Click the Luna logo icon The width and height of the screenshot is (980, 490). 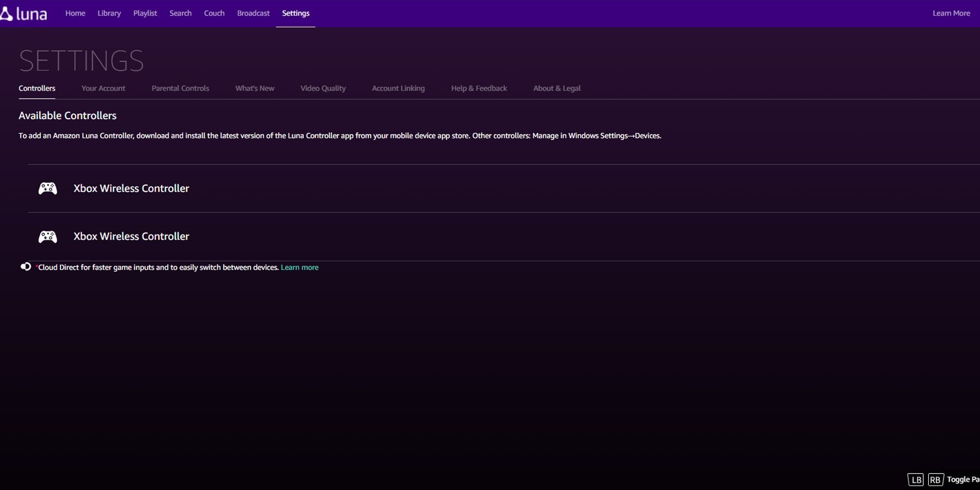pos(6,14)
